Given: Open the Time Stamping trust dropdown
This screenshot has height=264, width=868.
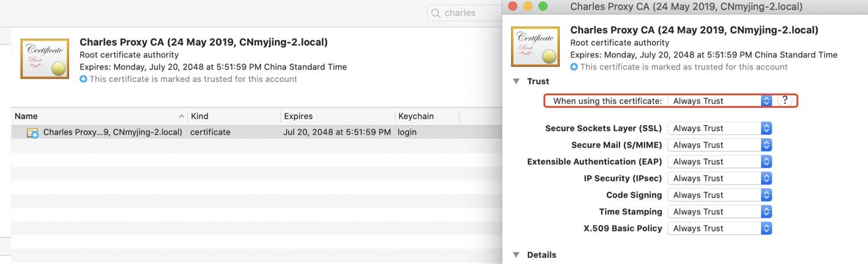Looking at the screenshot, I should point(720,212).
